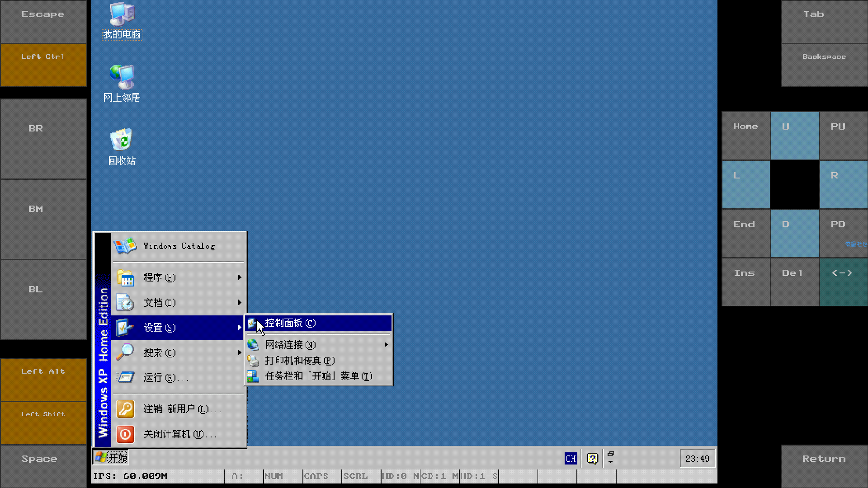Open Windows Catalog from the start menu

tap(178, 246)
